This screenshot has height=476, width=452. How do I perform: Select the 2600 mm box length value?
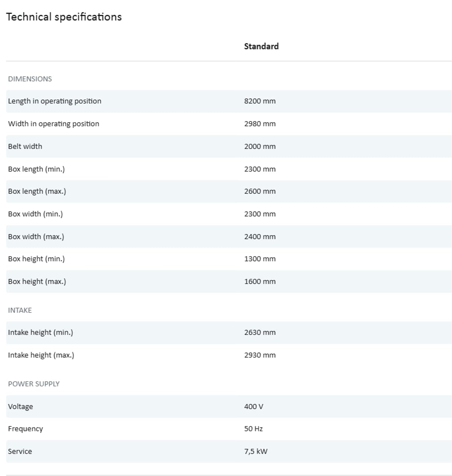[x=260, y=191]
